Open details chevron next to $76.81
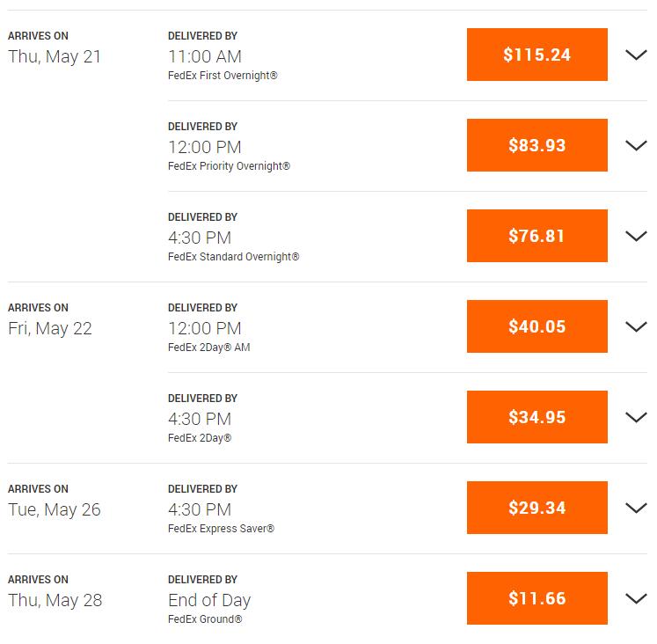 (x=636, y=236)
